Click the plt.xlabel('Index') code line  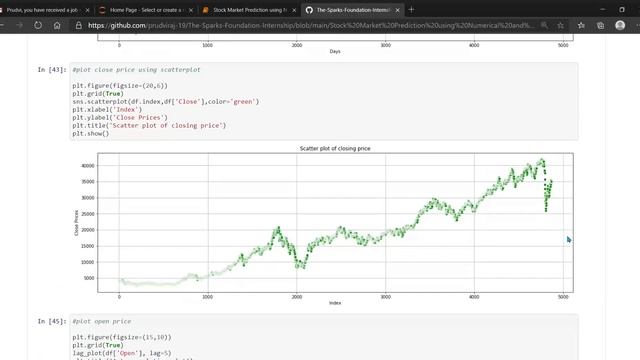pyautogui.click(x=107, y=110)
